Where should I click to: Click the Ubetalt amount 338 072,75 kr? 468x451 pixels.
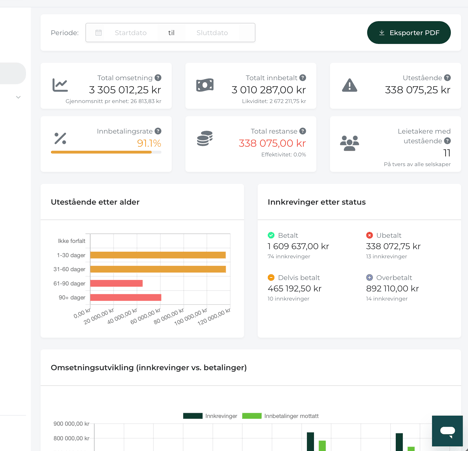click(393, 246)
